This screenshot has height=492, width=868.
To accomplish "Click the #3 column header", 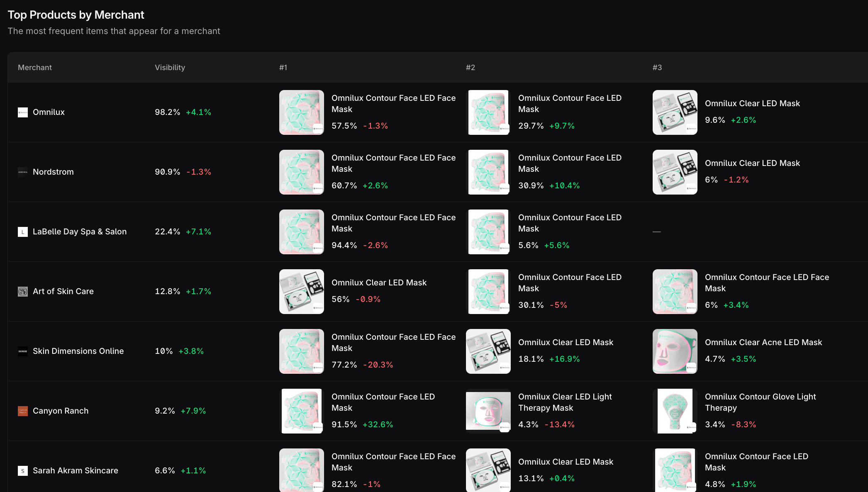I will tap(657, 68).
